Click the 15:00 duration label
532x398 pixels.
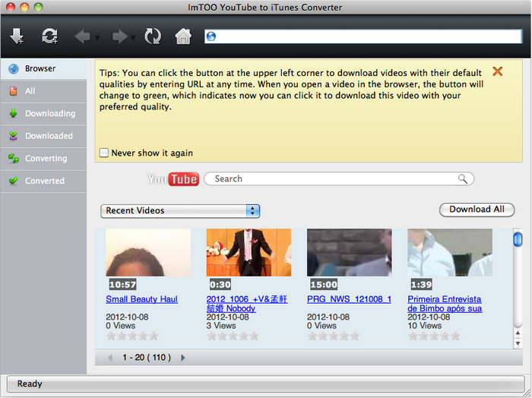(x=324, y=284)
